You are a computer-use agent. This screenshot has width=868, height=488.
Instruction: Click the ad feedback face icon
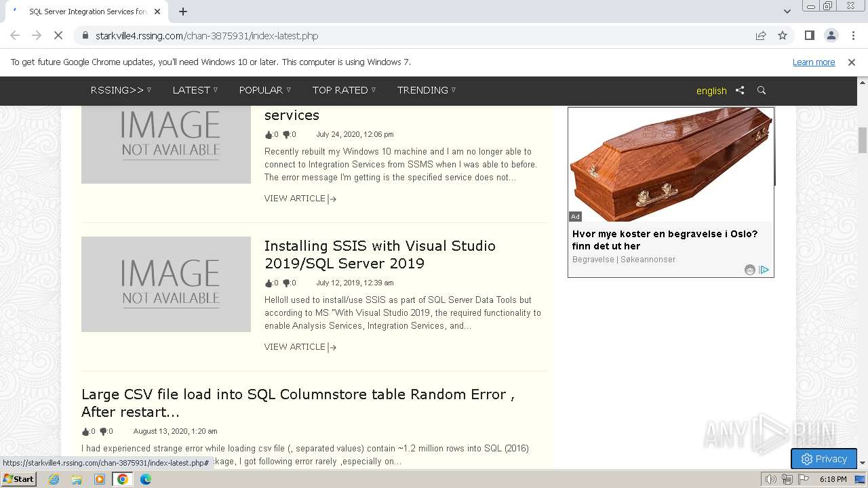coord(750,270)
